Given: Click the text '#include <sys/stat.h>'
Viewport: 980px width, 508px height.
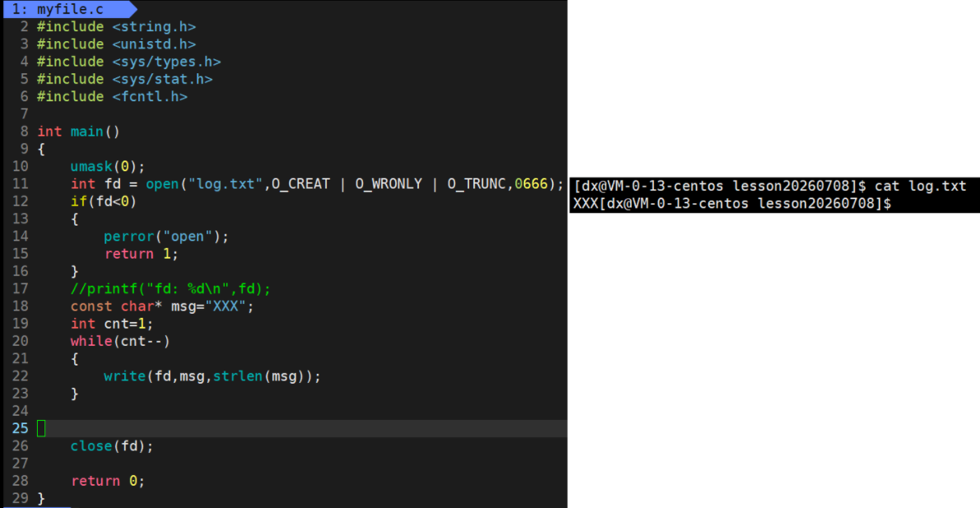Looking at the screenshot, I should 124,80.
